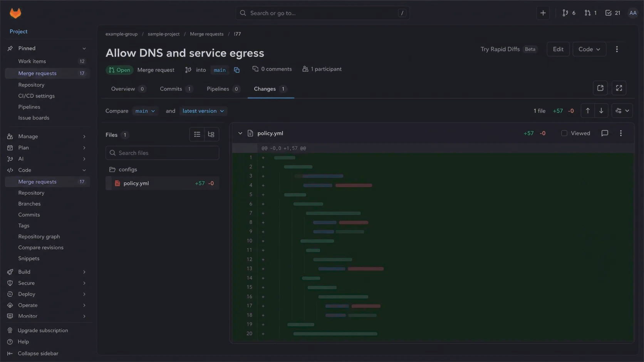Image resolution: width=644 pixels, height=362 pixels.
Task: Click the create new plus icon
Action: point(543,13)
